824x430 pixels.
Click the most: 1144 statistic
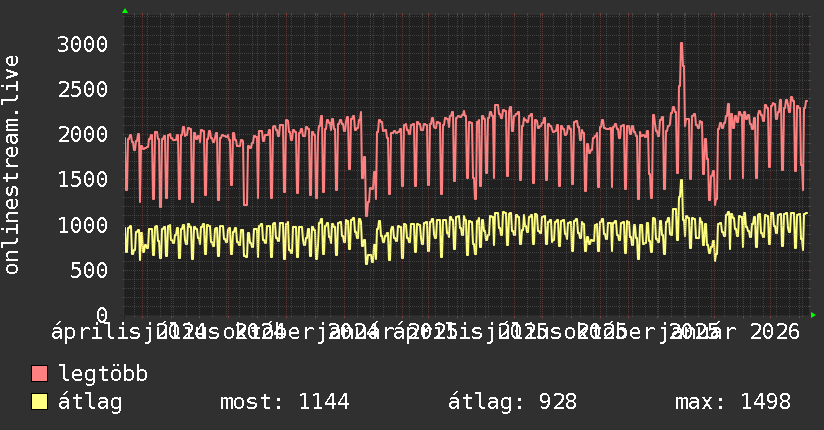point(284,402)
